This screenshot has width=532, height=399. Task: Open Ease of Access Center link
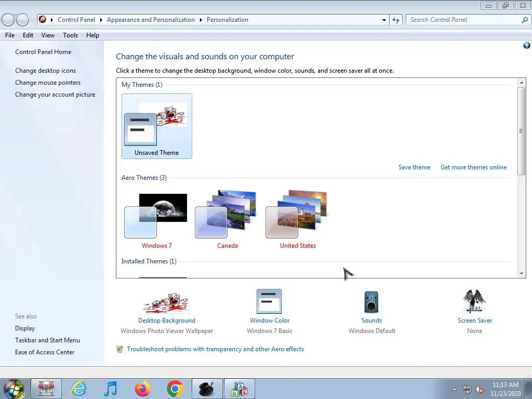45,352
